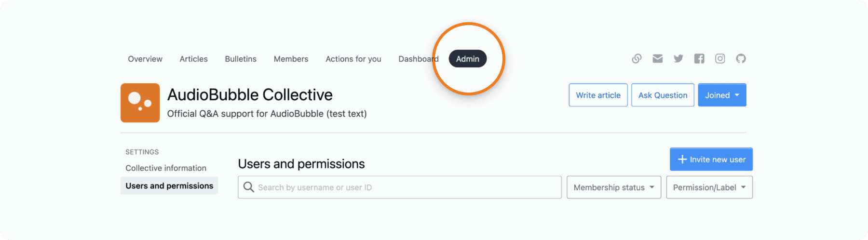Click the AudioBubble Collective title
This screenshot has height=240, width=868.
pyautogui.click(x=250, y=95)
